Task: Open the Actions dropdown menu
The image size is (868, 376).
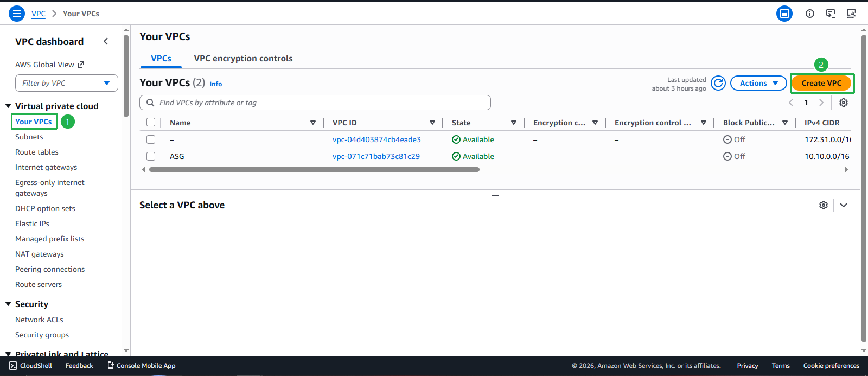Action: pyautogui.click(x=758, y=83)
